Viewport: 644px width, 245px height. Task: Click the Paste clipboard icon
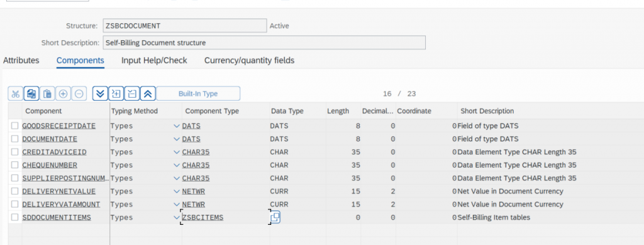coord(47,94)
